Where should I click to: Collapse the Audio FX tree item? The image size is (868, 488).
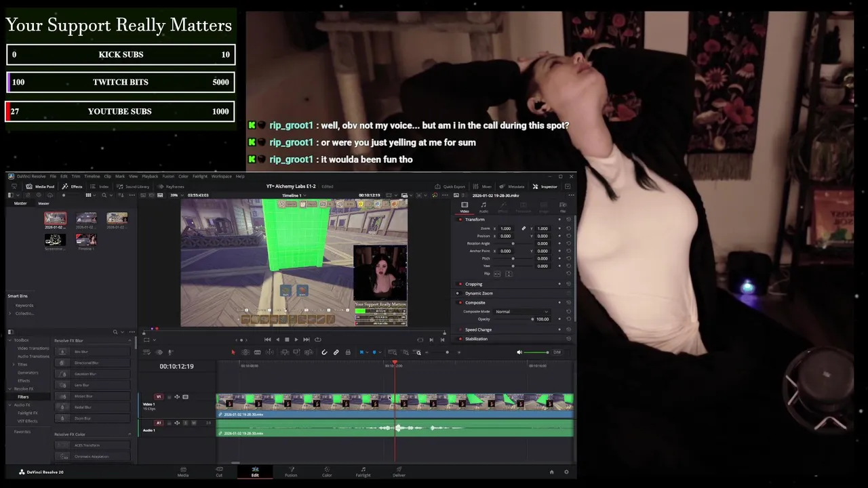(x=10, y=405)
